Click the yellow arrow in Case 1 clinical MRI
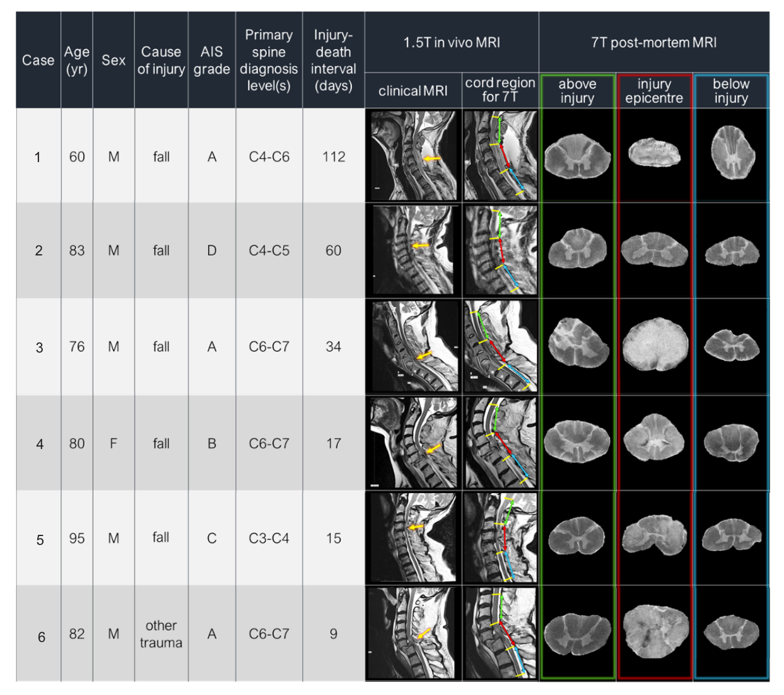Image resolution: width=784 pixels, height=695 pixels. coord(431,159)
